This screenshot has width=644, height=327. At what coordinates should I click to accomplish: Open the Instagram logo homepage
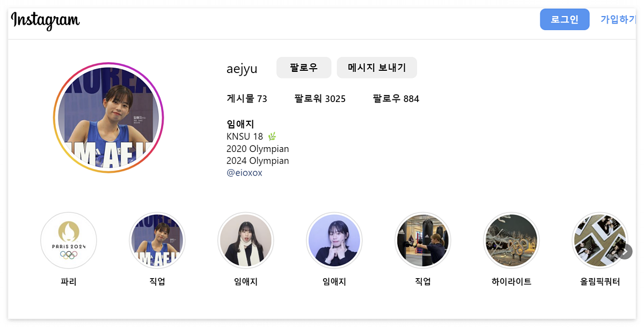45,20
